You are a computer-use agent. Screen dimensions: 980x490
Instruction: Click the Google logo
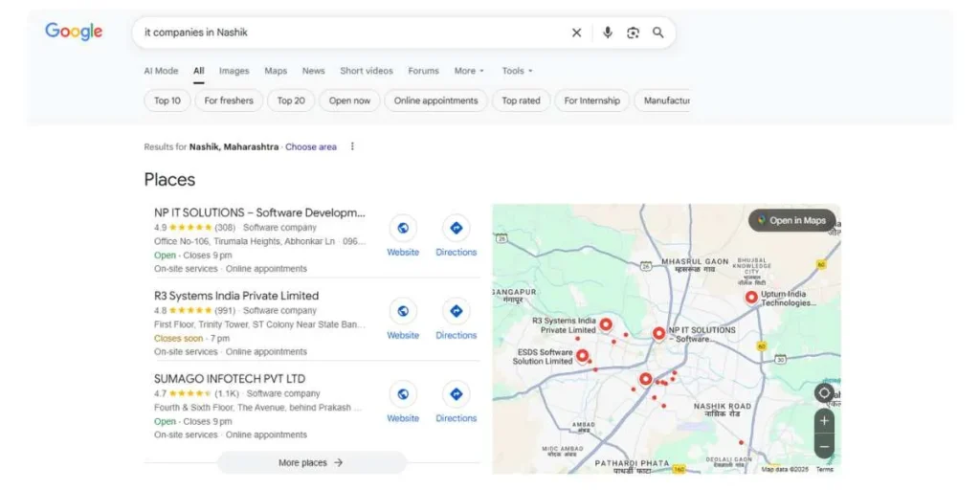[x=74, y=32]
